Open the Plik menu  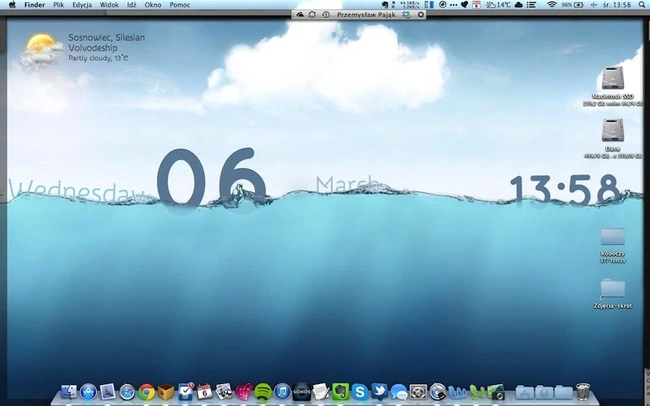(58, 5)
